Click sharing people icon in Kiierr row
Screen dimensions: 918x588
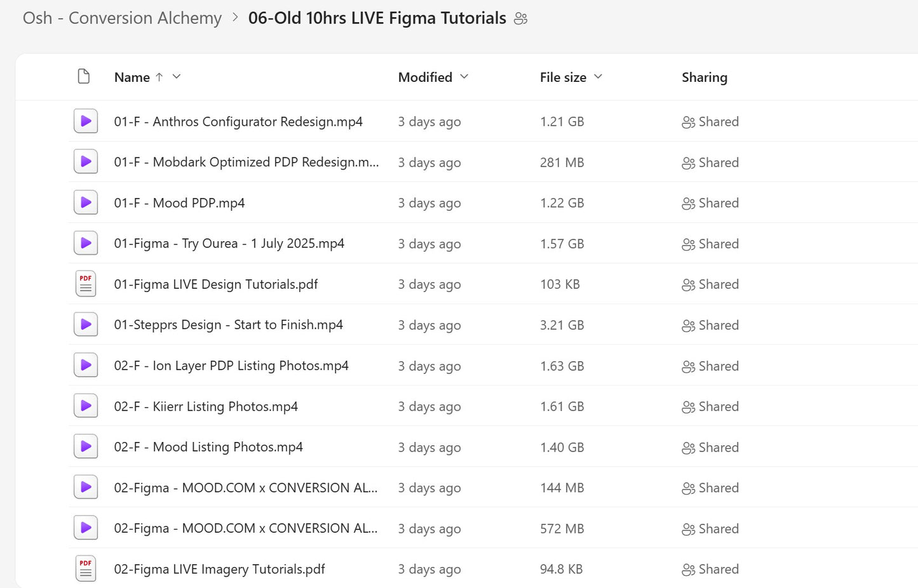point(688,407)
